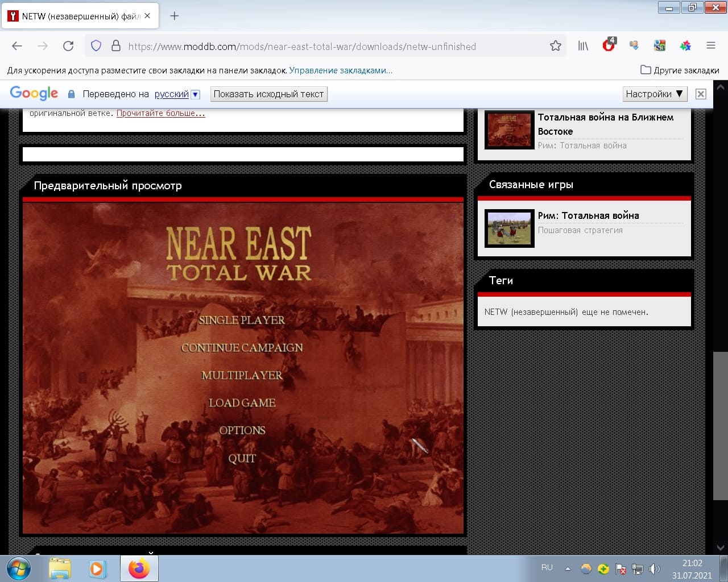Open the uBlock extension icon with badge
Screen dimensions: 728x582
(x=609, y=45)
